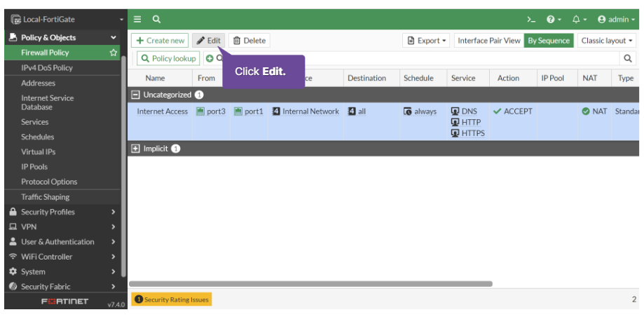Image resolution: width=644 pixels, height=324 pixels.
Task: Open the Local-FortiGate device dropdown
Action: (x=66, y=20)
